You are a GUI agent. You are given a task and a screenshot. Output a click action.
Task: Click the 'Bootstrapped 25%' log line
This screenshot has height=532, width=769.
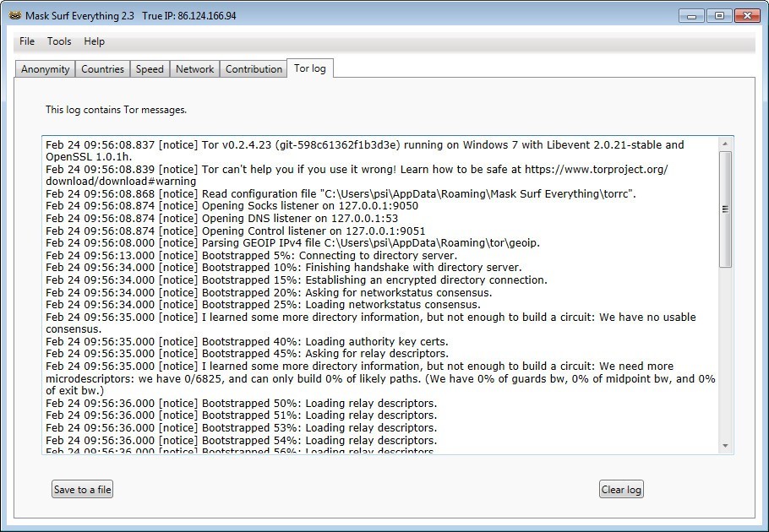click(264, 305)
